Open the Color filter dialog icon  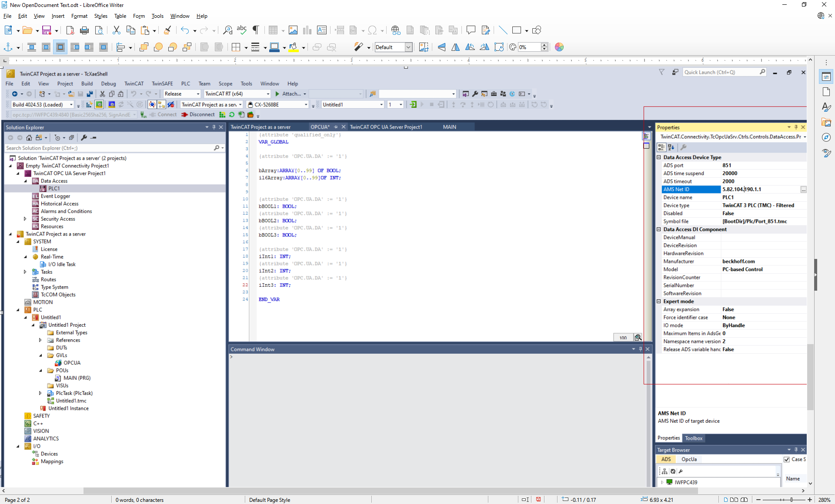(x=559, y=47)
